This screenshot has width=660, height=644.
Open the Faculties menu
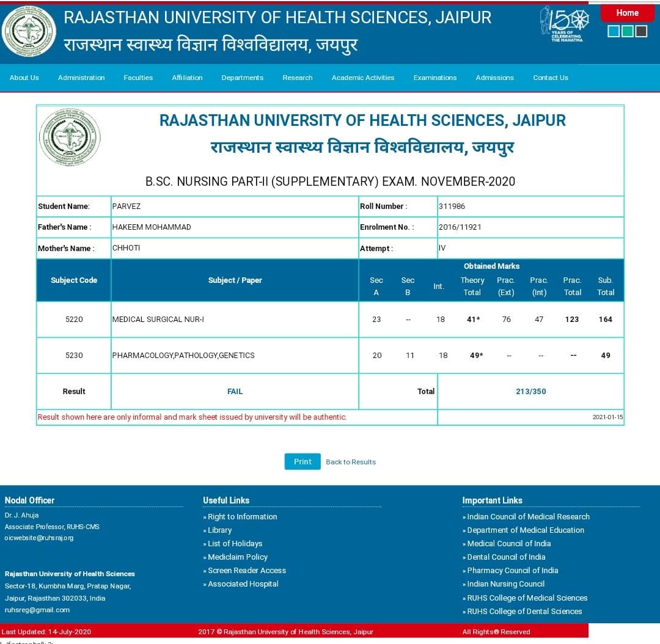(138, 78)
